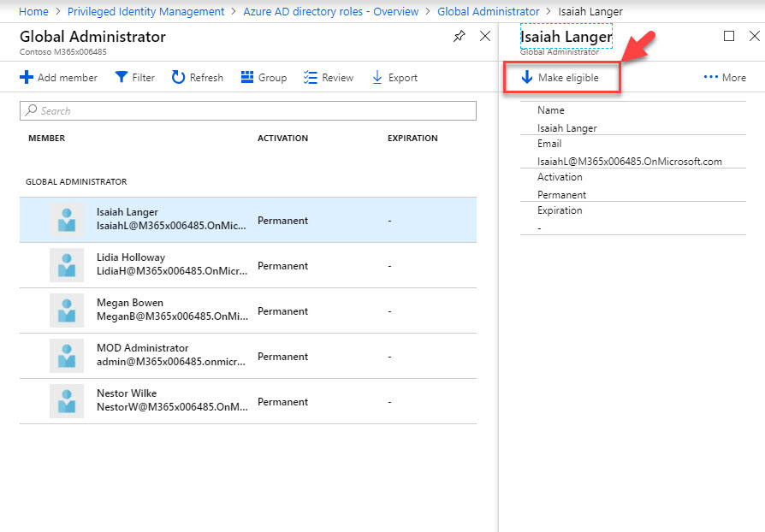Select the Megan Bowen member row
This screenshot has height=532, width=765.
[248, 311]
